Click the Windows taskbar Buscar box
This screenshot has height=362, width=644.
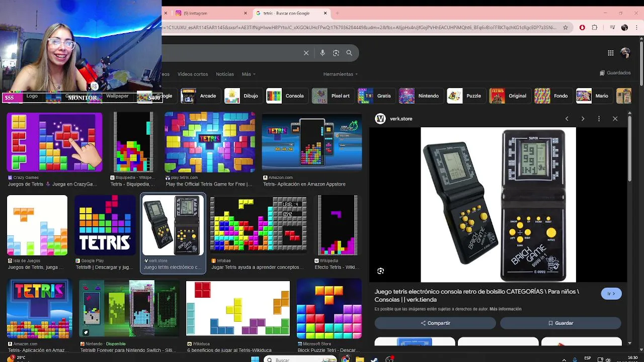pyautogui.click(x=300, y=359)
